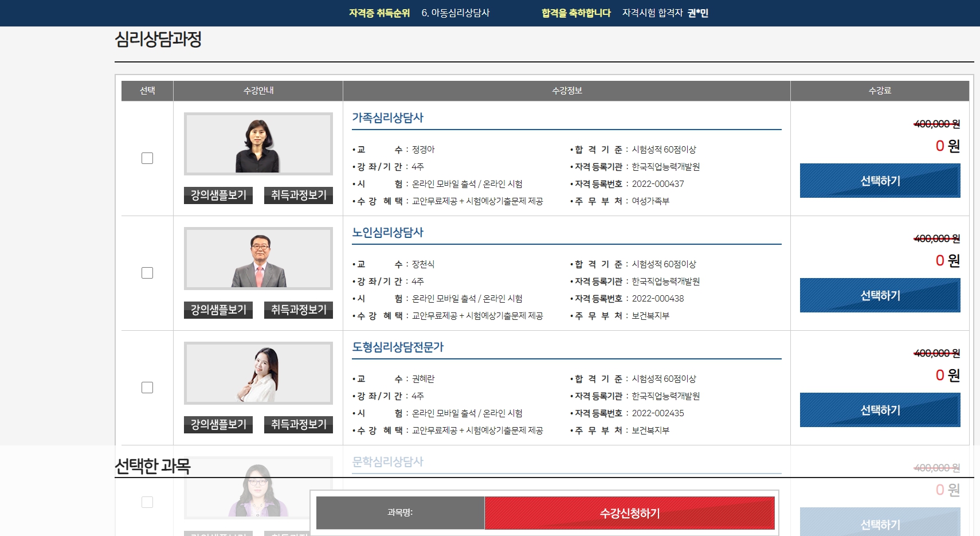Click the instructor name 권혜란
The image size is (980, 536).
pyautogui.click(x=424, y=379)
